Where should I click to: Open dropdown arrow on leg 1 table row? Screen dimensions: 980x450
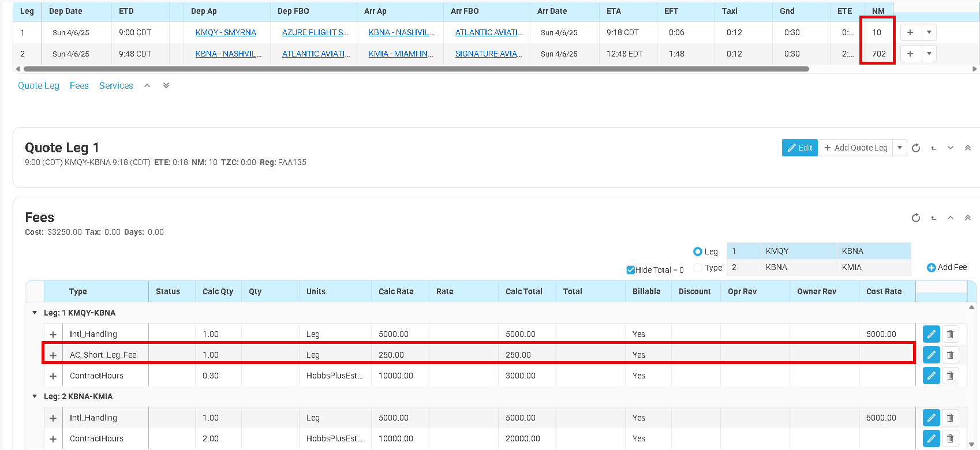pyautogui.click(x=929, y=32)
